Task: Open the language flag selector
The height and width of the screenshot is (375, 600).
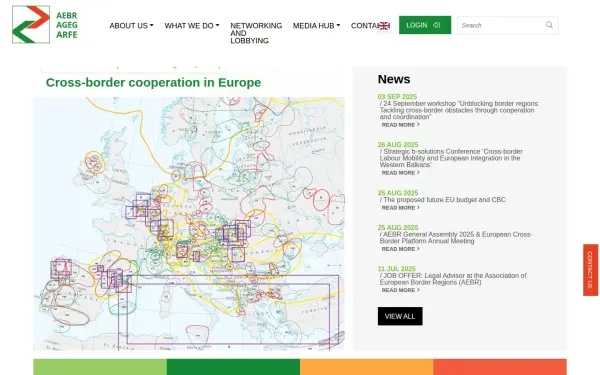Action: point(384,26)
